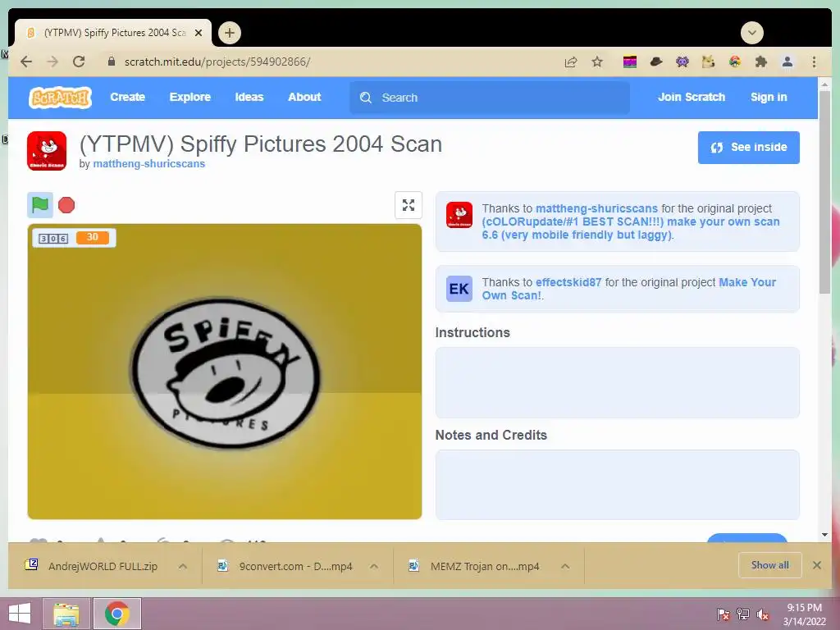
Task: Open Chrome three-dot menu
Action: click(x=814, y=62)
